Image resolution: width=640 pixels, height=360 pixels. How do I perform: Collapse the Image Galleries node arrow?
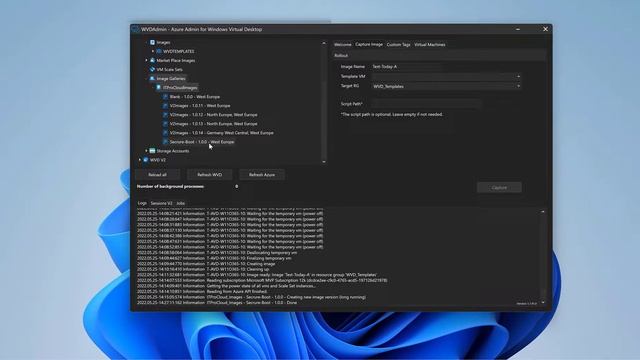[147, 78]
